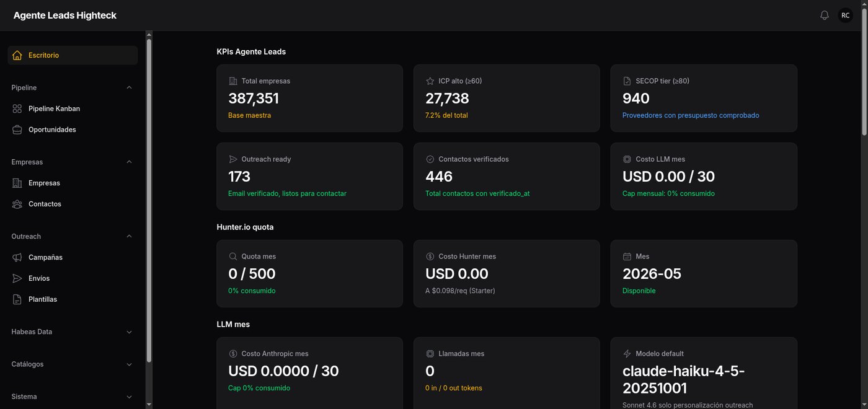Screen dimensions: 868x409
Task: Click 'Cap mensual: 0% consumido' text
Action: [x=668, y=193]
